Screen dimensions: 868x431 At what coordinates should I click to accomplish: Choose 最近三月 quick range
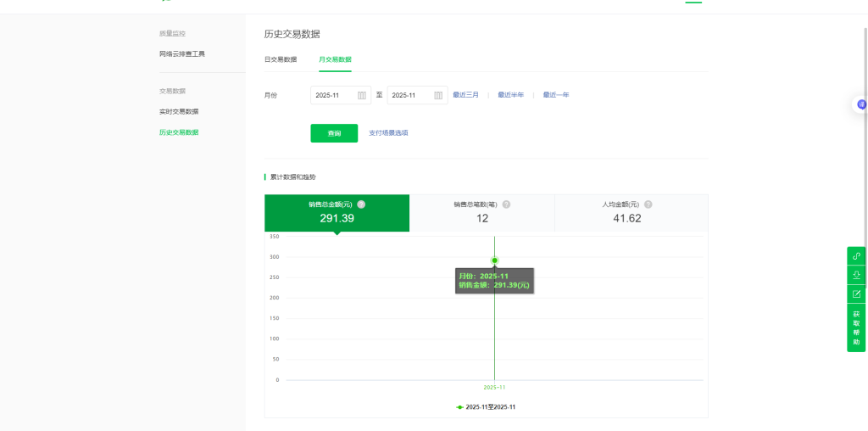465,95
